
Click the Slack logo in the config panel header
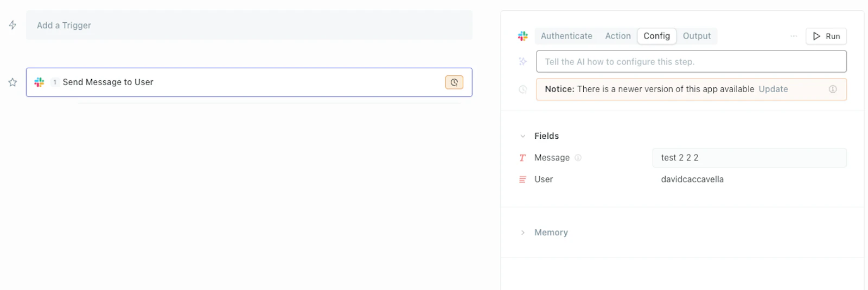point(523,36)
